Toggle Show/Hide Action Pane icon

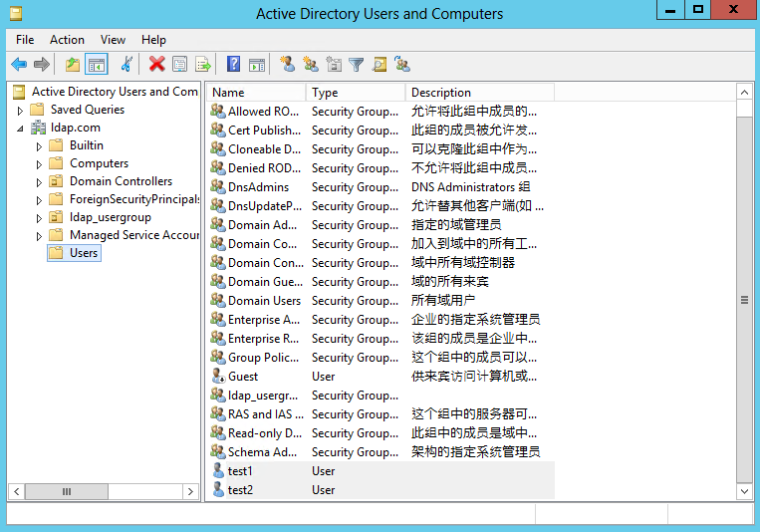coord(257,64)
